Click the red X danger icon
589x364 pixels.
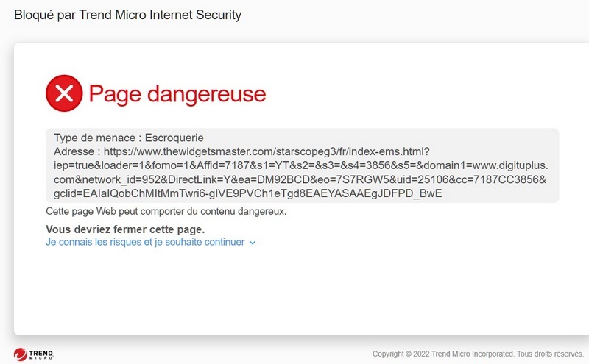coord(64,93)
